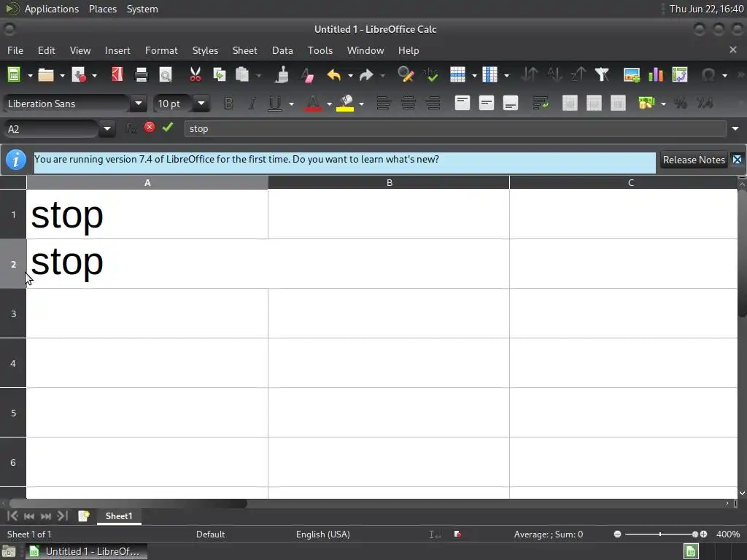
Task: Align cell content to top
Action: pos(462,104)
